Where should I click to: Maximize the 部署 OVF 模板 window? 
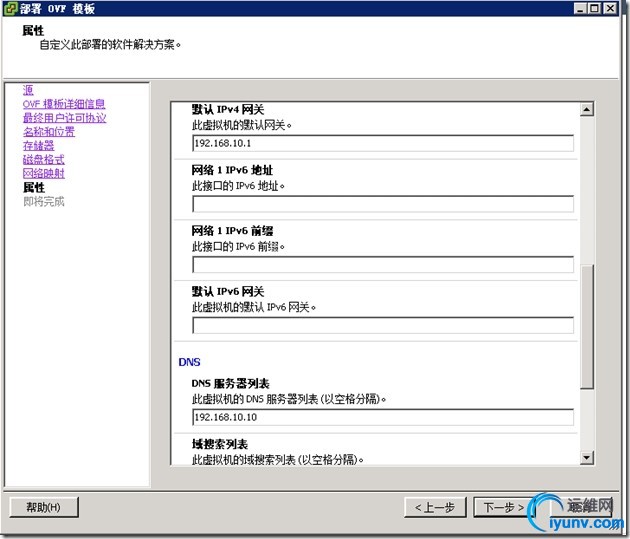[x=595, y=8]
